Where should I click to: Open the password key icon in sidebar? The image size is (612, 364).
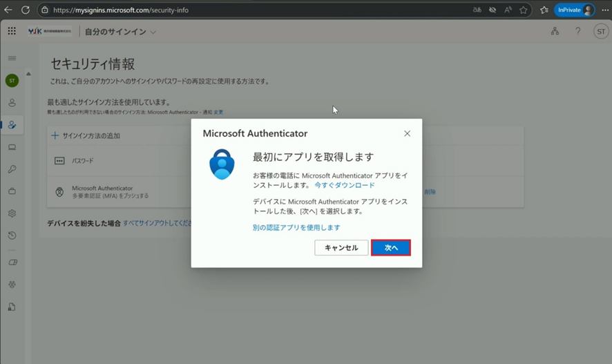click(12, 169)
